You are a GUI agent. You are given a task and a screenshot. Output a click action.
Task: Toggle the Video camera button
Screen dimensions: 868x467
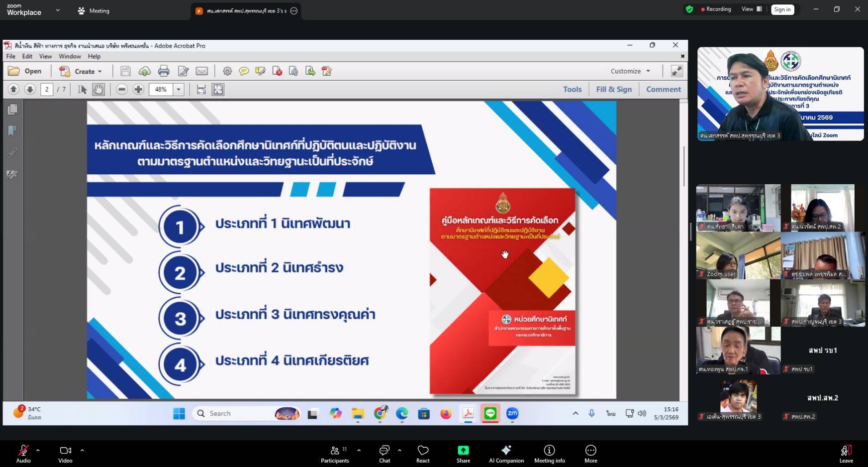coord(65,454)
